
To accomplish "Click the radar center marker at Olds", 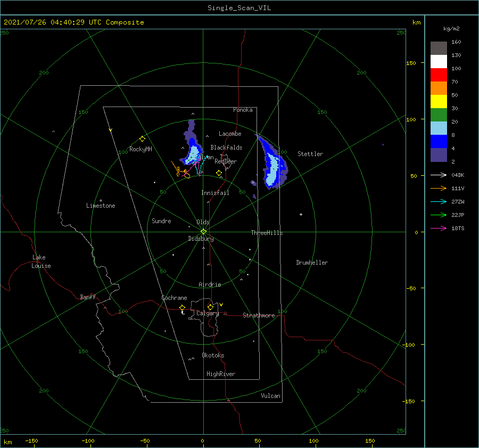I will click(x=203, y=232).
